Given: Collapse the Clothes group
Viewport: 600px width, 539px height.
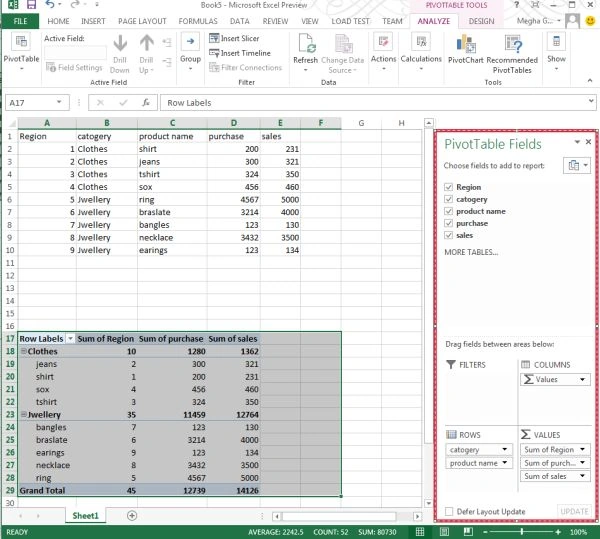Looking at the screenshot, I should coord(23,351).
